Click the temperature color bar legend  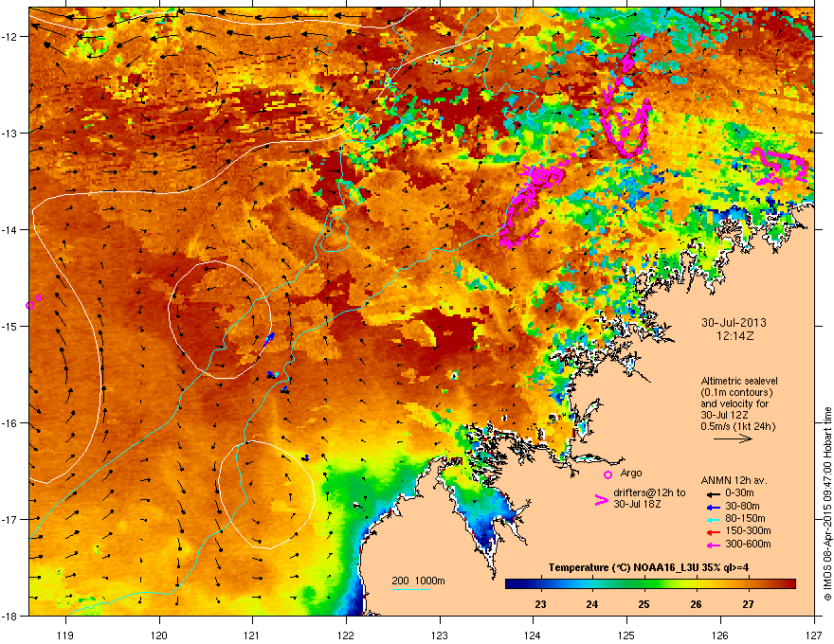pos(650,584)
